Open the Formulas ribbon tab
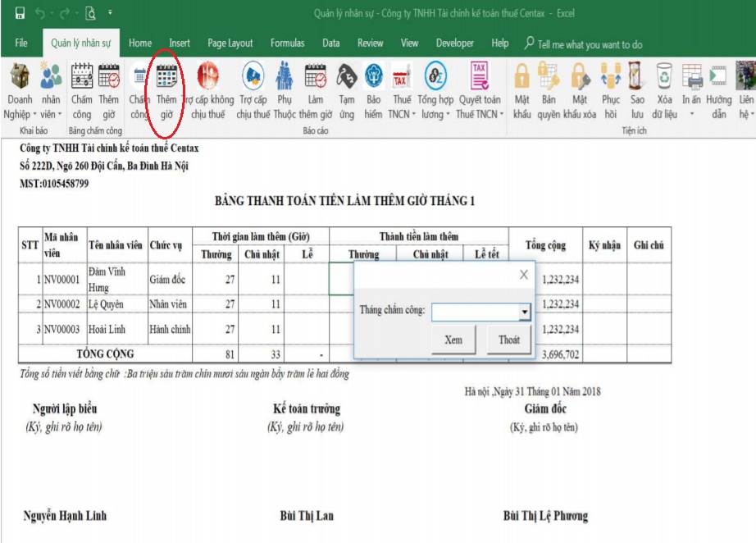The image size is (756, 543). click(287, 43)
